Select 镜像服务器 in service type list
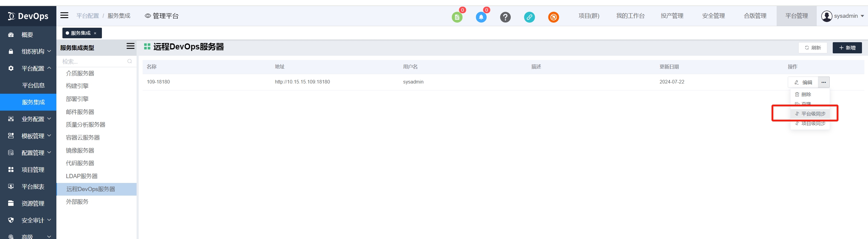Viewport: 868px width, 239px height. pos(97,150)
